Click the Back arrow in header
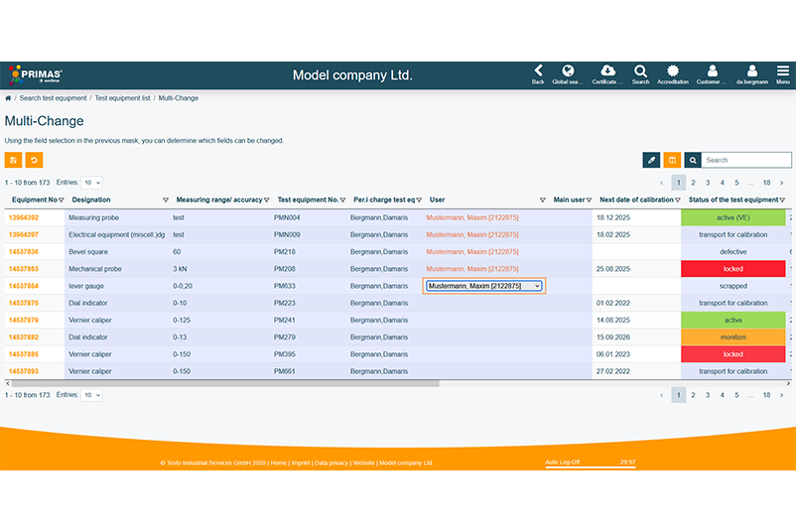This screenshot has width=796, height=532. 538,74
